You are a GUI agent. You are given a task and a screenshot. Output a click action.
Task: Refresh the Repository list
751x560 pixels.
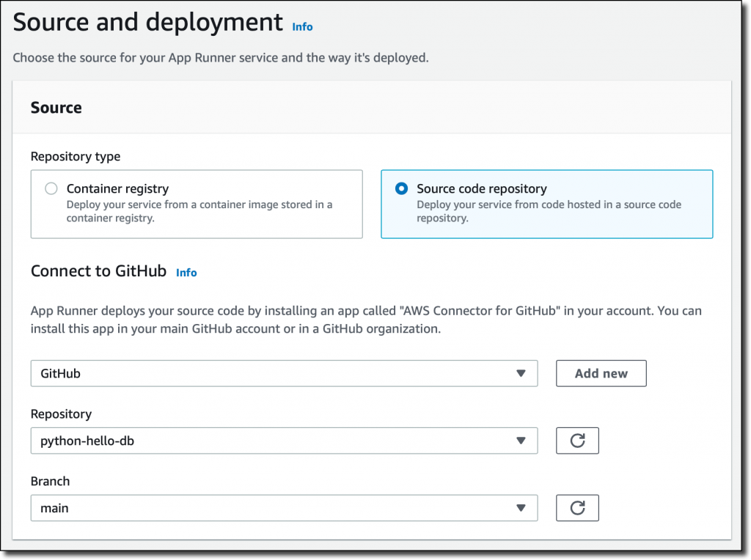577,441
